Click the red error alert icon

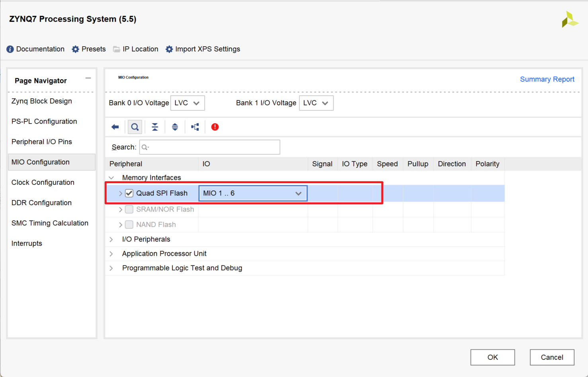coord(215,127)
